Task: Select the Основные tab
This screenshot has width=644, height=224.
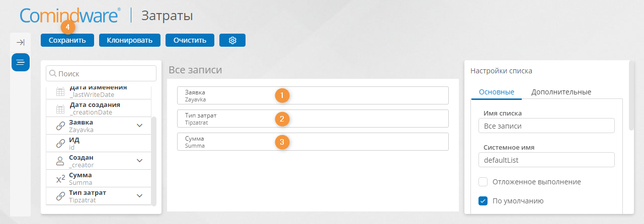Action: pos(497,92)
